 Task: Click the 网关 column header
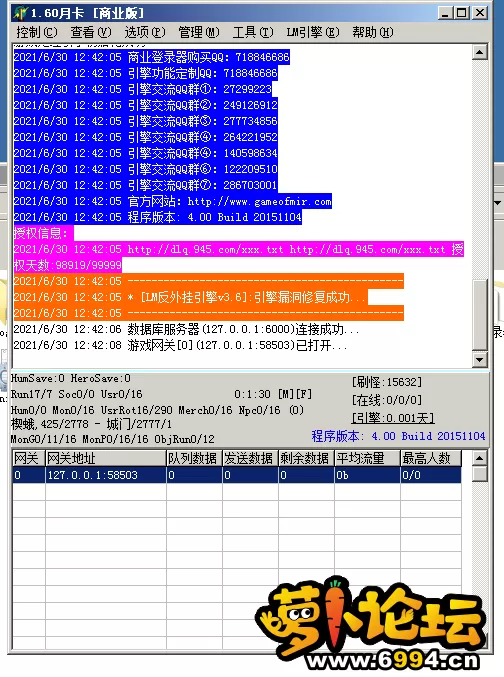click(x=29, y=458)
